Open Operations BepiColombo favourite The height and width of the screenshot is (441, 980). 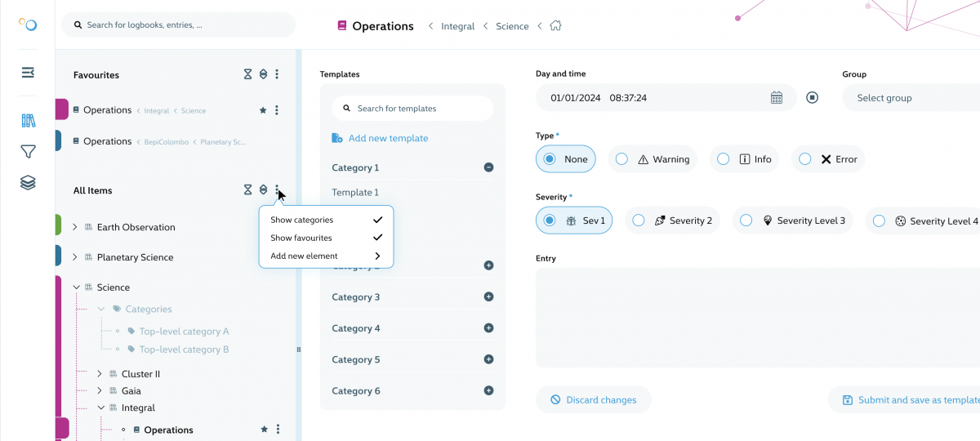coord(159,141)
